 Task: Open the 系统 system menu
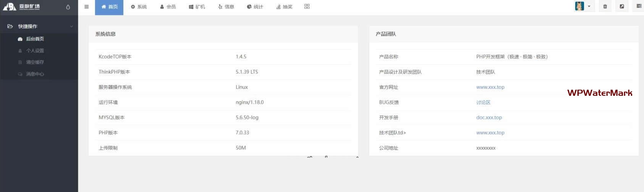[x=139, y=7]
